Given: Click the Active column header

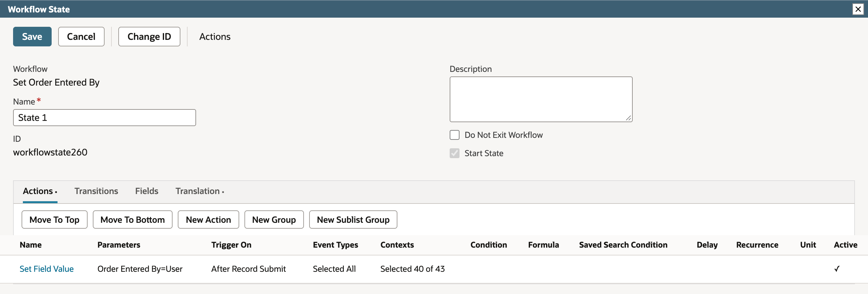Looking at the screenshot, I should [x=845, y=245].
